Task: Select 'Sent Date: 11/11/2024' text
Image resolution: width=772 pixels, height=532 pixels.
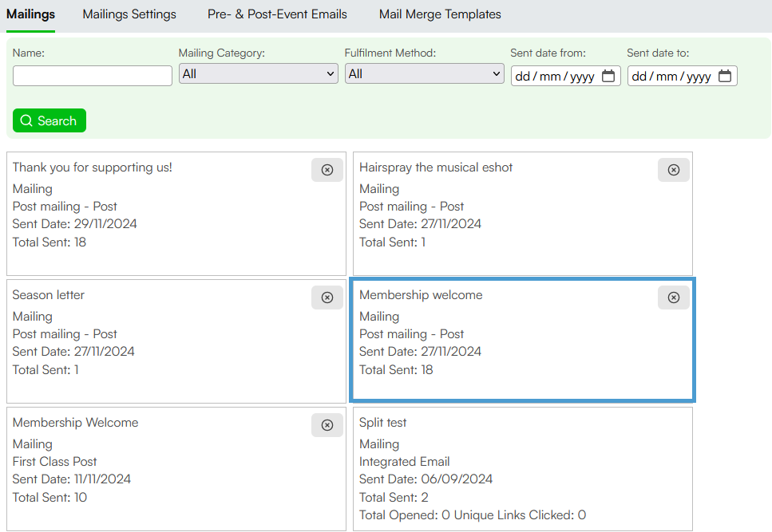Action: [72, 479]
